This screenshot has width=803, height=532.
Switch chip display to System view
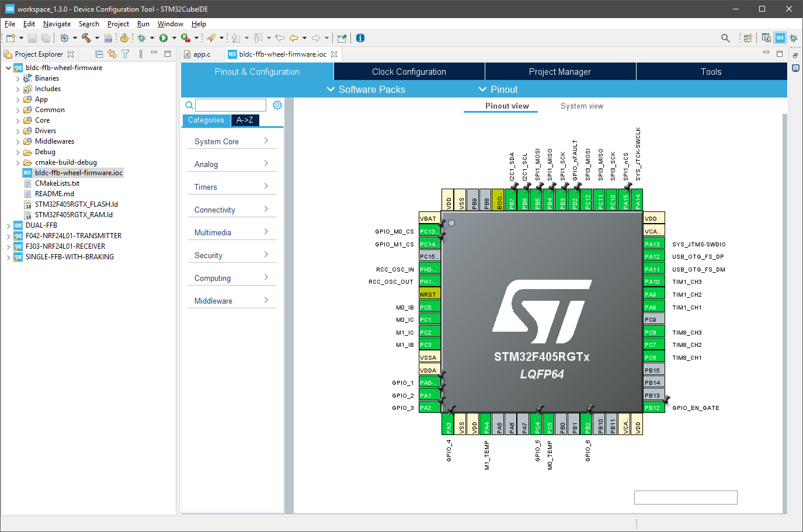click(x=582, y=106)
